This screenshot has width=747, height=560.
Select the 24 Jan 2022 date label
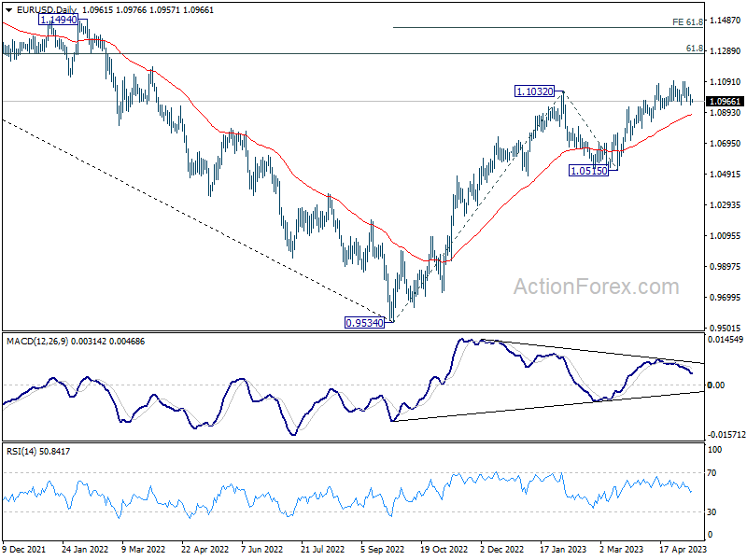[x=87, y=550]
